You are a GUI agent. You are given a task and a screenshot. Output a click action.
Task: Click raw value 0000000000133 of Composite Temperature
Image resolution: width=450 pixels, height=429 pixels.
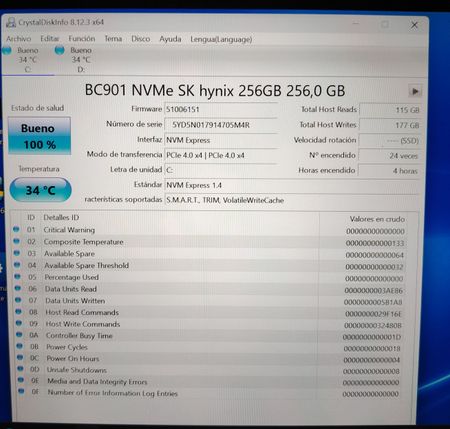(x=375, y=243)
